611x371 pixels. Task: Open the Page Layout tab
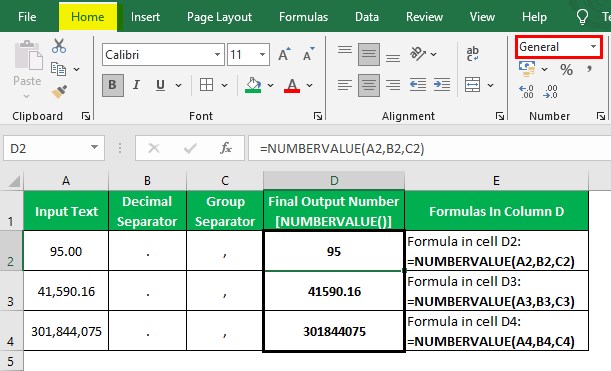point(219,17)
